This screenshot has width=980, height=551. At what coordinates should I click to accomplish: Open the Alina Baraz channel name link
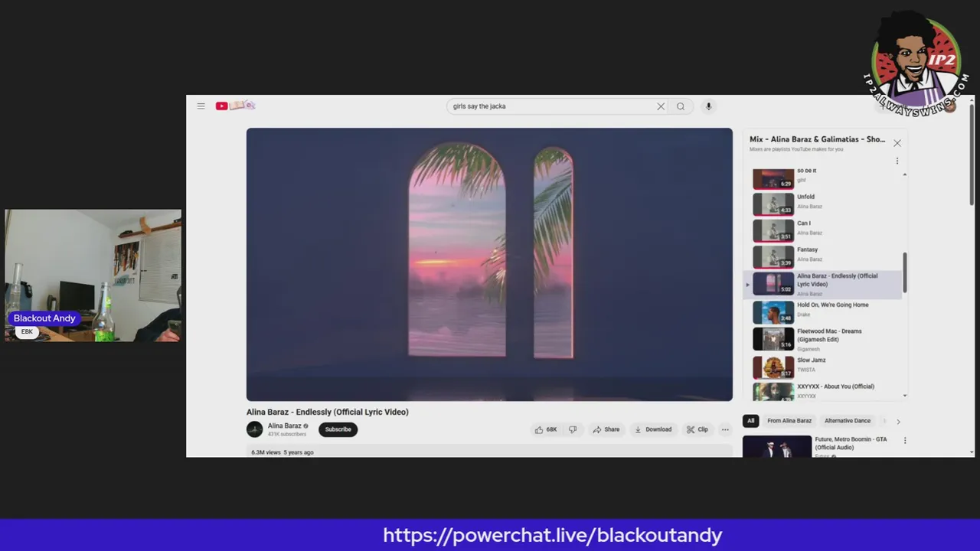pos(284,425)
